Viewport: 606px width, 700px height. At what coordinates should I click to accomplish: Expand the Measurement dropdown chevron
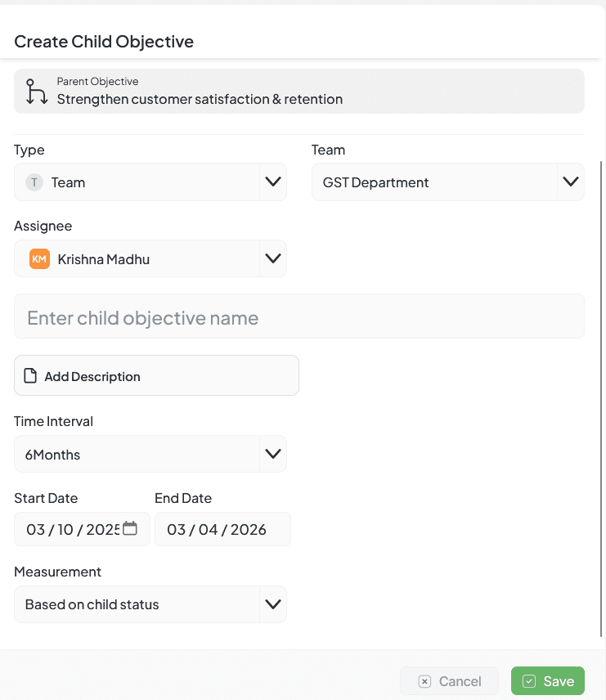[272, 604]
